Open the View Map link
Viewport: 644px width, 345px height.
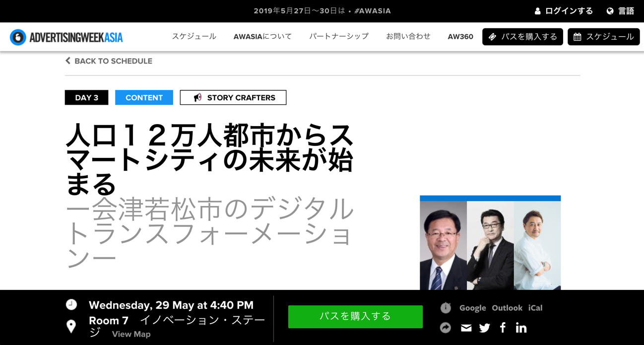point(131,334)
